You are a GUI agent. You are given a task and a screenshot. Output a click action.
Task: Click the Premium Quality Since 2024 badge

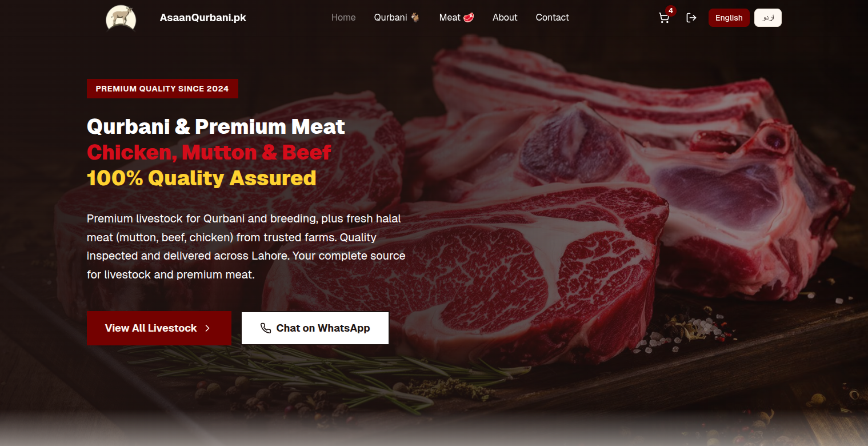tap(162, 89)
